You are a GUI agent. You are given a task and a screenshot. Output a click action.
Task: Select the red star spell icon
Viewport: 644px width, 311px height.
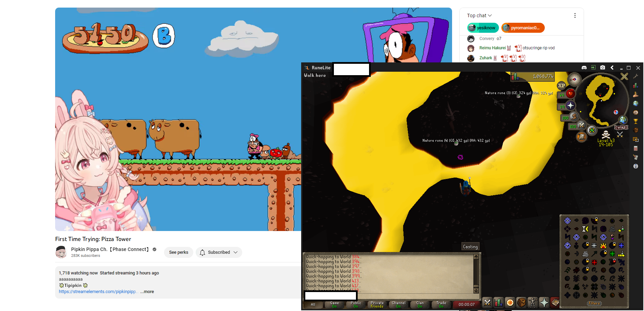click(594, 262)
